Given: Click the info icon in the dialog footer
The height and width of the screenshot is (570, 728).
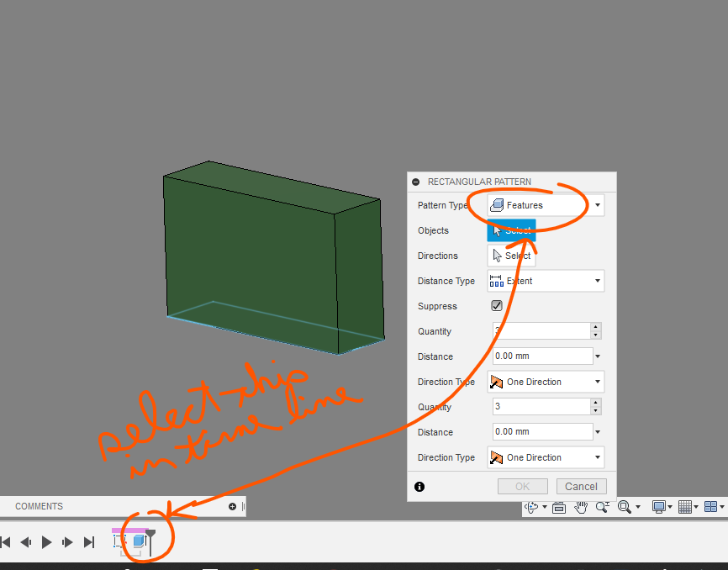Looking at the screenshot, I should pos(419,487).
